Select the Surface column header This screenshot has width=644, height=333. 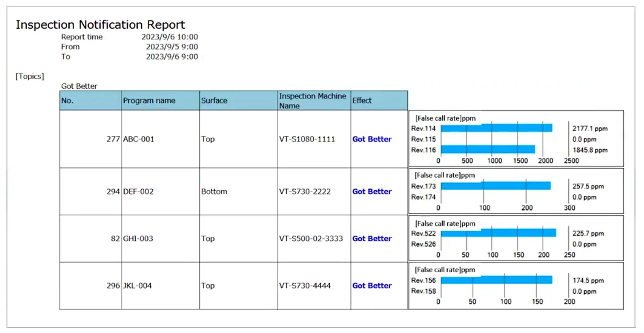click(x=214, y=101)
